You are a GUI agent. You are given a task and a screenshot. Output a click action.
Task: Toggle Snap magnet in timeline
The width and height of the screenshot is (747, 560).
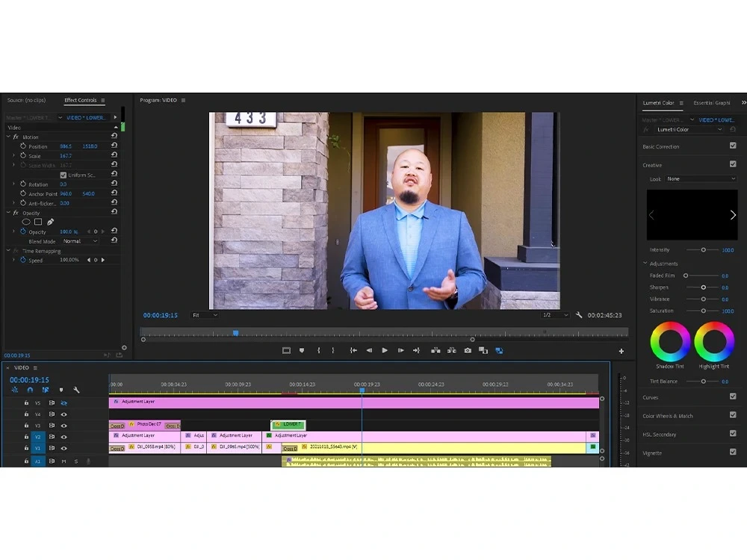click(30, 390)
